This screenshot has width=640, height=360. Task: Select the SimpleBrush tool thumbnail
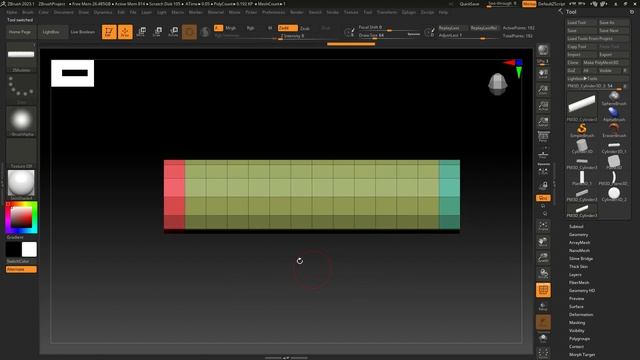click(582, 130)
